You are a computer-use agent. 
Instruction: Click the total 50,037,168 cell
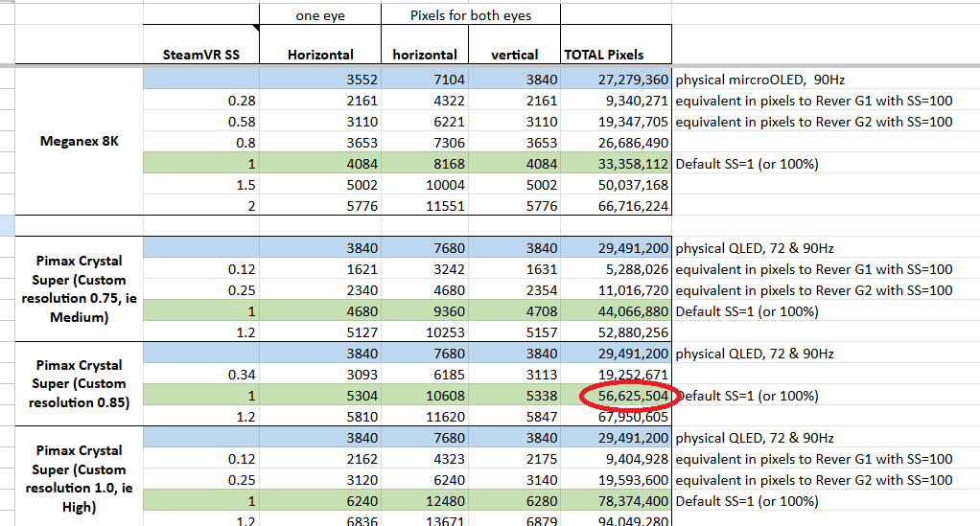point(617,184)
